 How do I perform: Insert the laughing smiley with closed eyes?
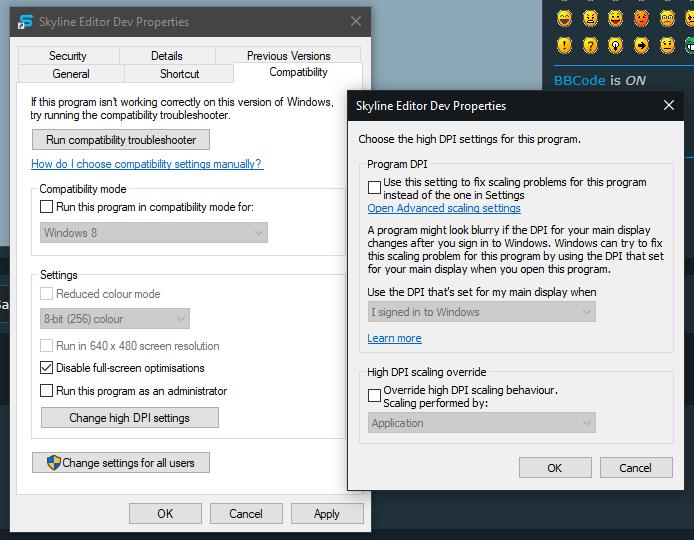coord(564,19)
